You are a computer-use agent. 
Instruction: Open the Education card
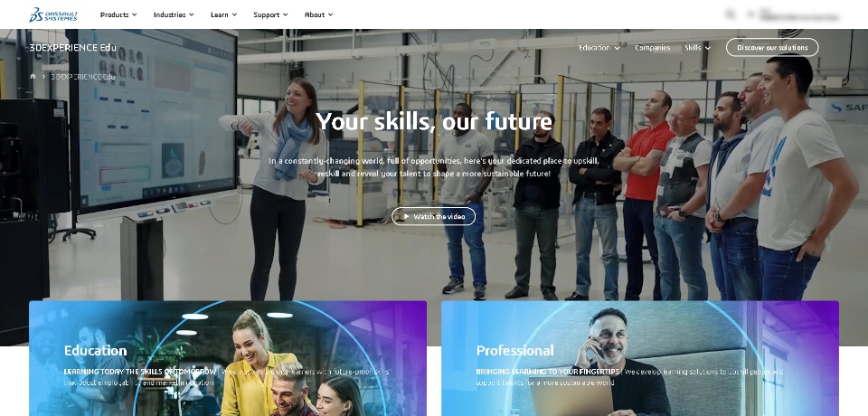pyautogui.click(x=228, y=358)
